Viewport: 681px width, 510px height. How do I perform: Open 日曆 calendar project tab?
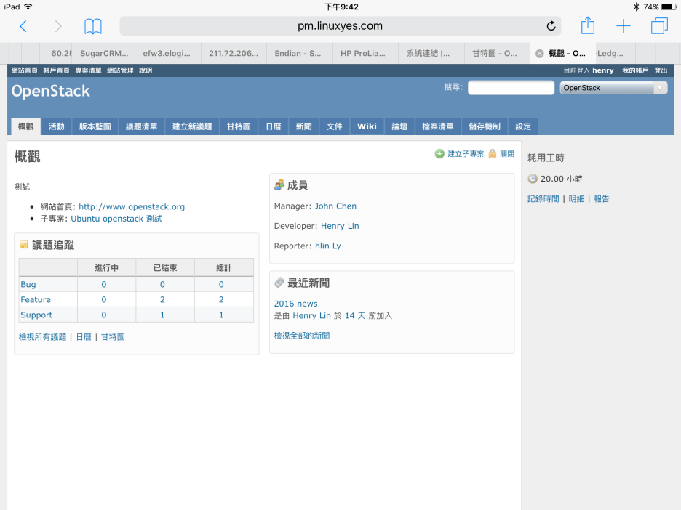(x=273, y=126)
